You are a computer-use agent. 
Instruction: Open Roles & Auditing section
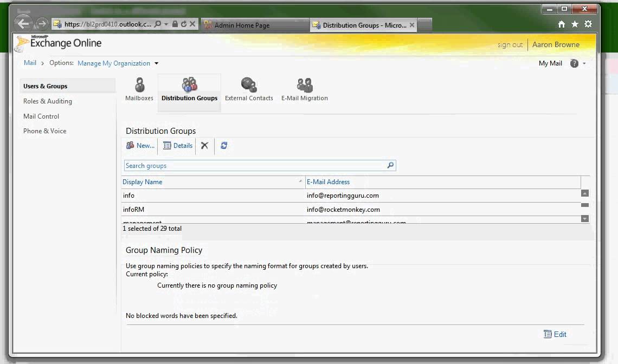pyautogui.click(x=47, y=101)
